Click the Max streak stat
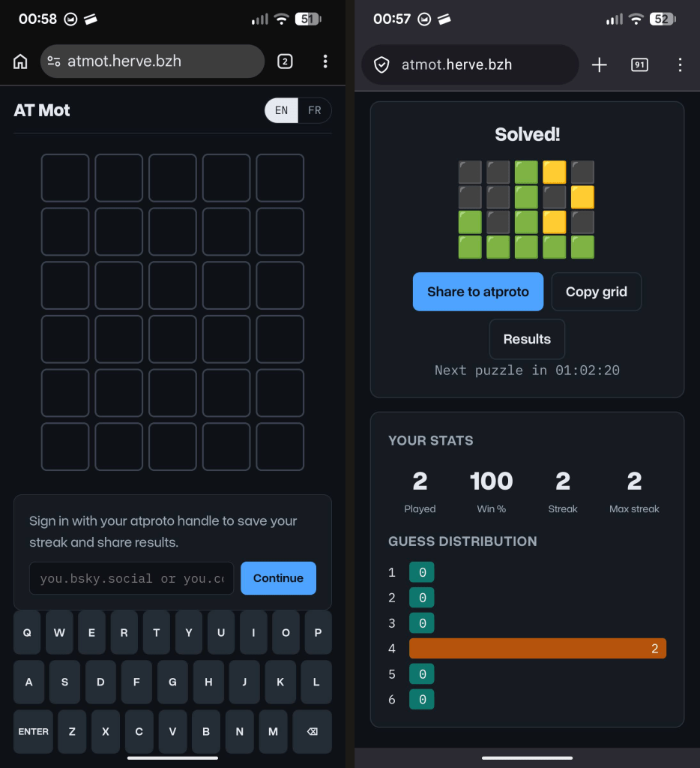The height and width of the screenshot is (768, 700). point(634,491)
